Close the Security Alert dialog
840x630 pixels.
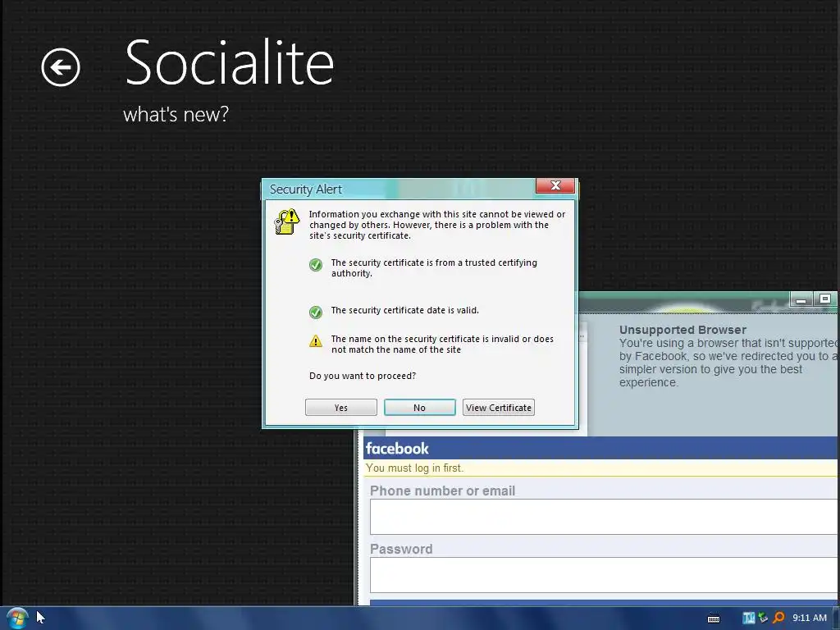[555, 185]
